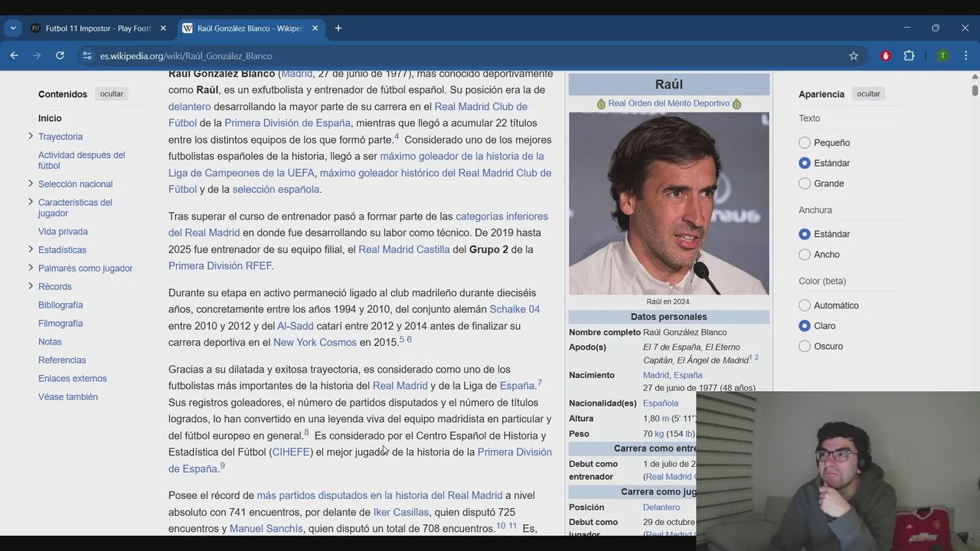The height and width of the screenshot is (551, 980).
Task: Open categorías inferiores del Real Madrid link
Action: (x=358, y=225)
